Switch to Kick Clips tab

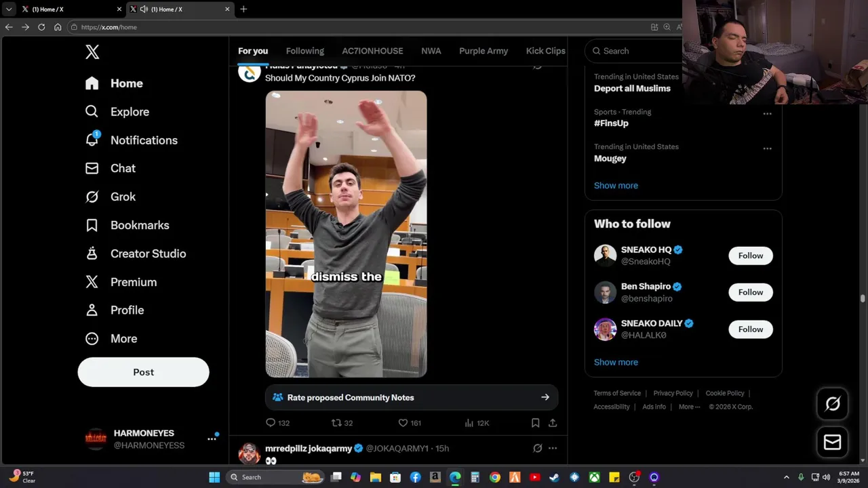[x=546, y=51]
